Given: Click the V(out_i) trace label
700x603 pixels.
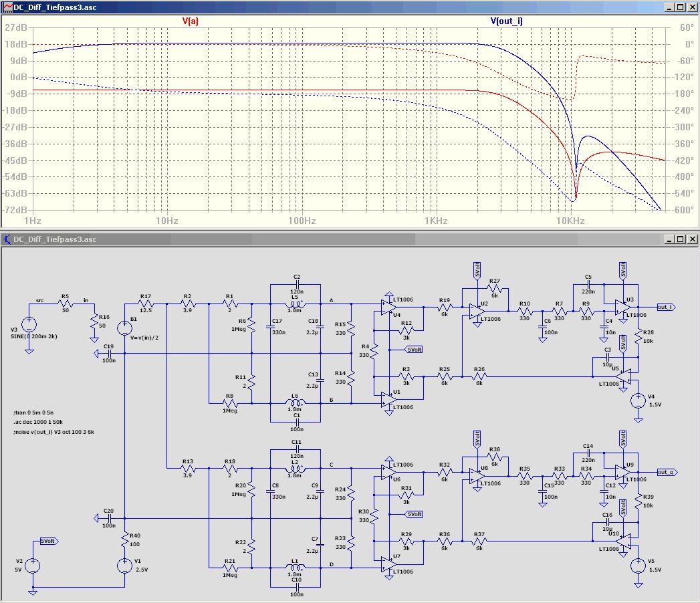Looking at the screenshot, I should (x=507, y=21).
